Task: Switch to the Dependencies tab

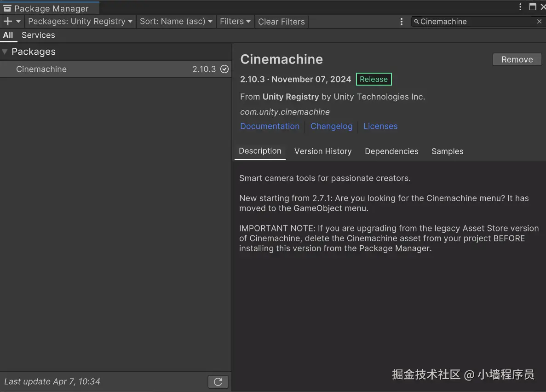Action: (x=391, y=151)
